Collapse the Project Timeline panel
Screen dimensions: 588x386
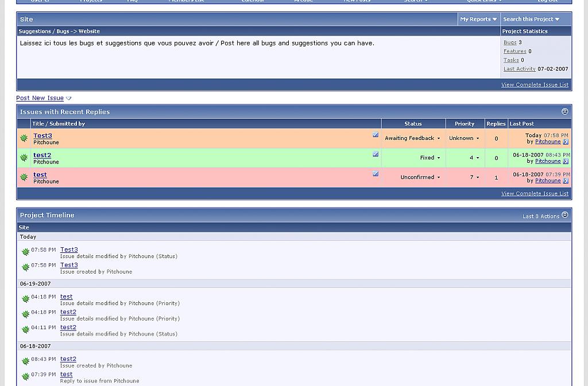click(564, 215)
